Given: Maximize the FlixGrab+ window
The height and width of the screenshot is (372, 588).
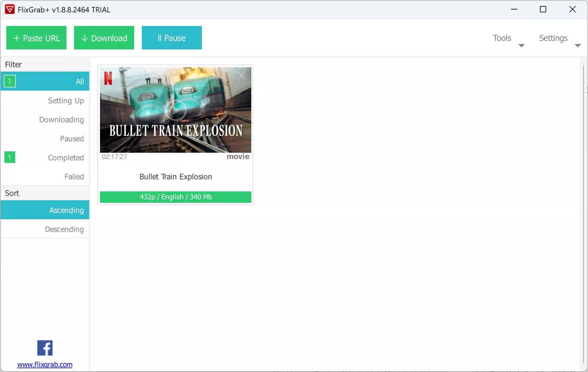Looking at the screenshot, I should click(543, 10).
